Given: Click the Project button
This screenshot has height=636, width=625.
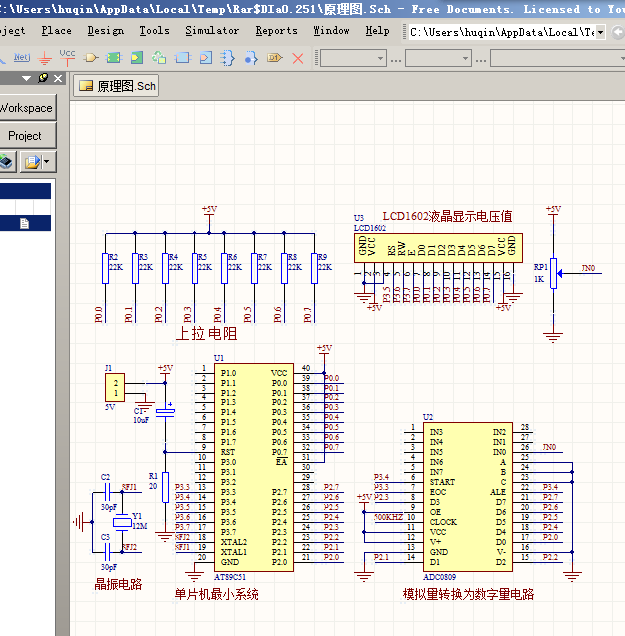Looking at the screenshot, I should coord(27,136).
